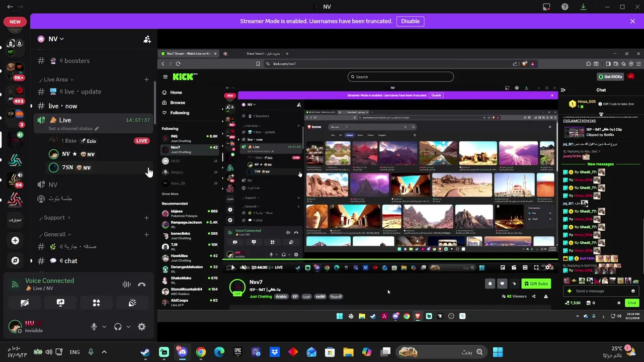Turn on camera in Discord voice panel
This screenshot has height=362, width=644.
[x=25, y=303]
